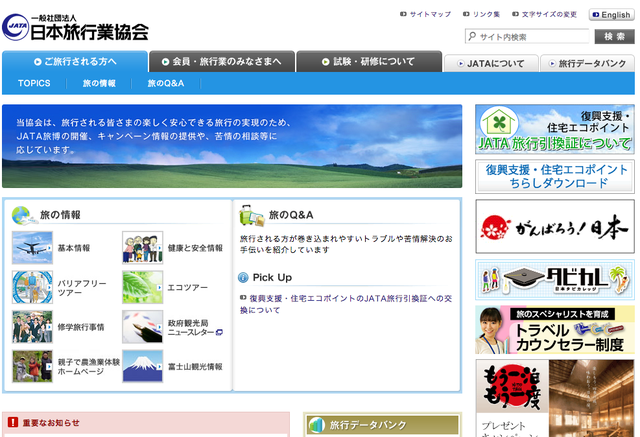Open 親子で農漁業体験ホームページ text link

89,367
